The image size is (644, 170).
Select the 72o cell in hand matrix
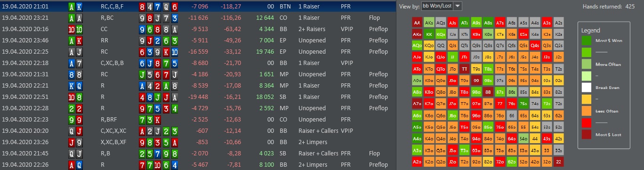coord(499,162)
